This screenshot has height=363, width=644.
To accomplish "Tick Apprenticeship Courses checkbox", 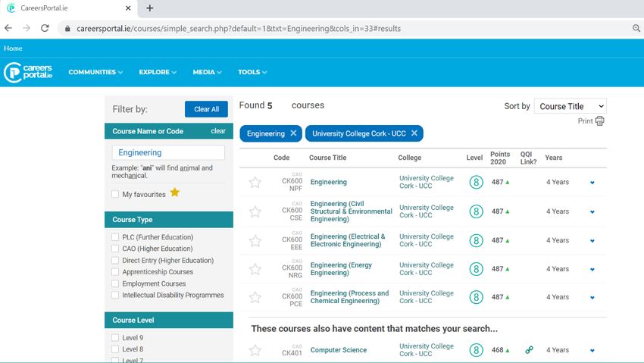I will [115, 272].
